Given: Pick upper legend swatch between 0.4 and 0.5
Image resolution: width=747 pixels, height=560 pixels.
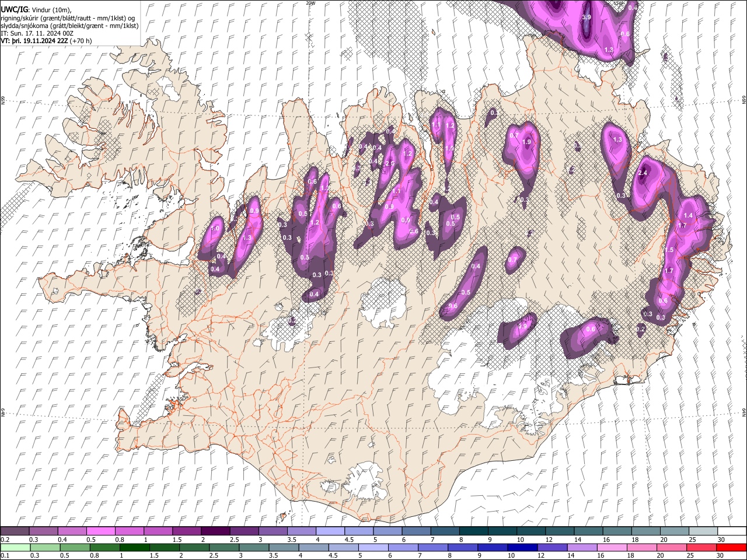Looking at the screenshot, I should click(72, 531).
